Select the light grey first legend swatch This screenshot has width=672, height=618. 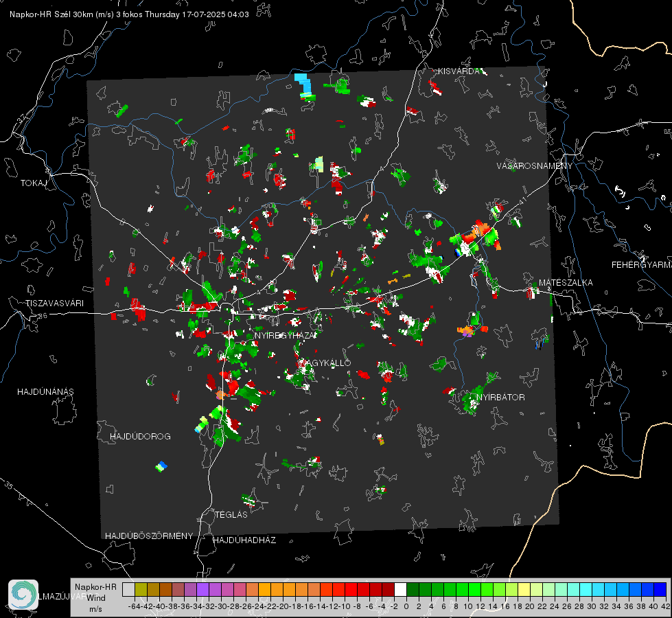[128, 589]
